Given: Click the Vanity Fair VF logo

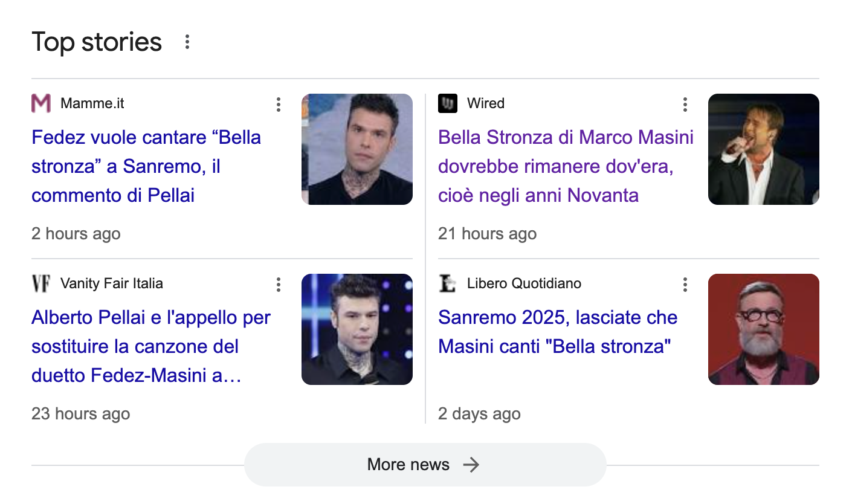Looking at the screenshot, I should 41,283.
